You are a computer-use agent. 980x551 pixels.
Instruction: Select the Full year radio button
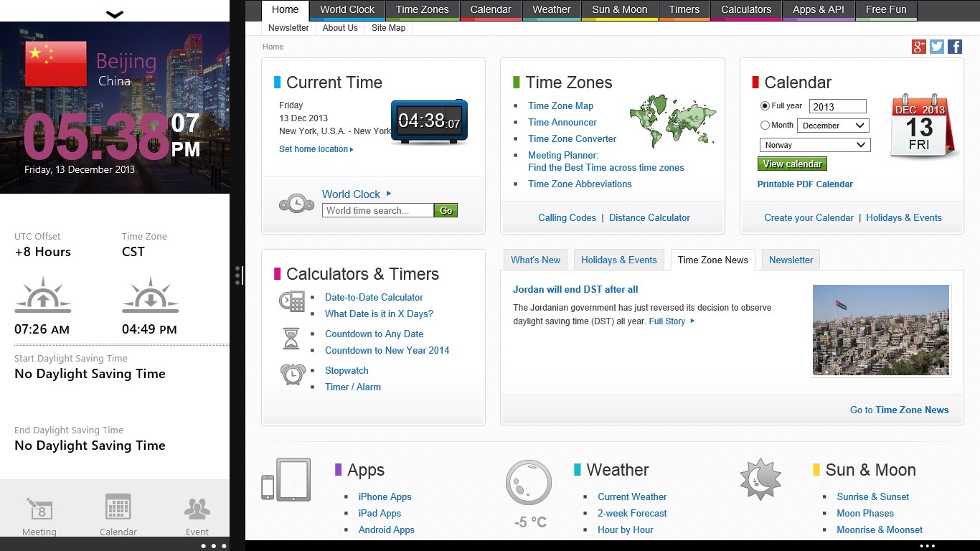[765, 105]
